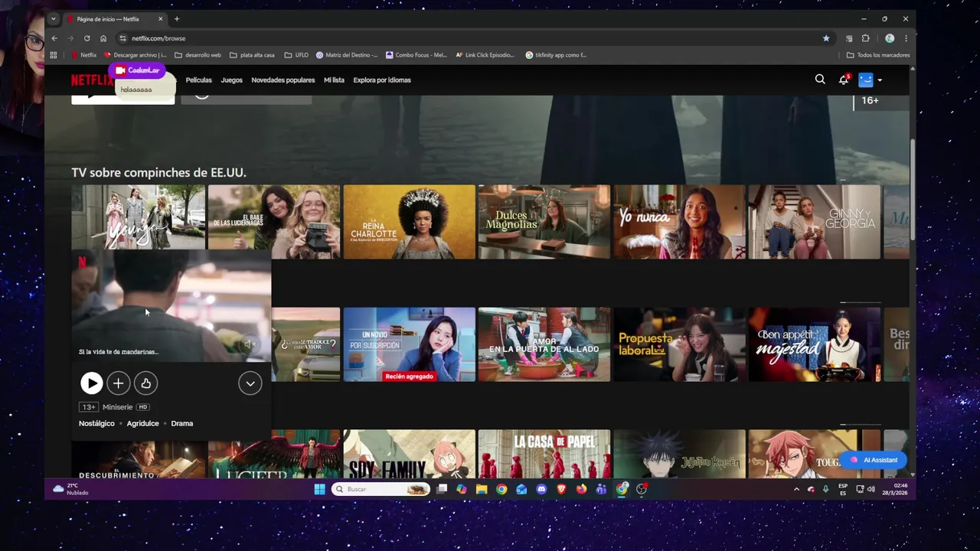Open Spy x Family thumbnail
This screenshot has height=551, width=980.
pyautogui.click(x=409, y=454)
